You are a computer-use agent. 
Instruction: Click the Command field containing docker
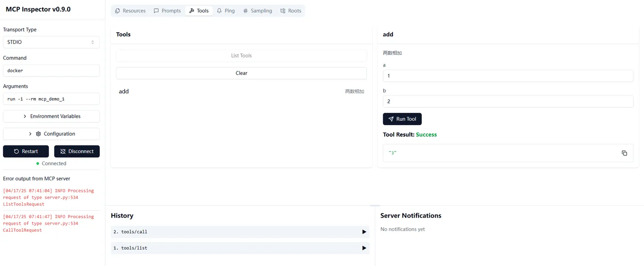point(51,70)
